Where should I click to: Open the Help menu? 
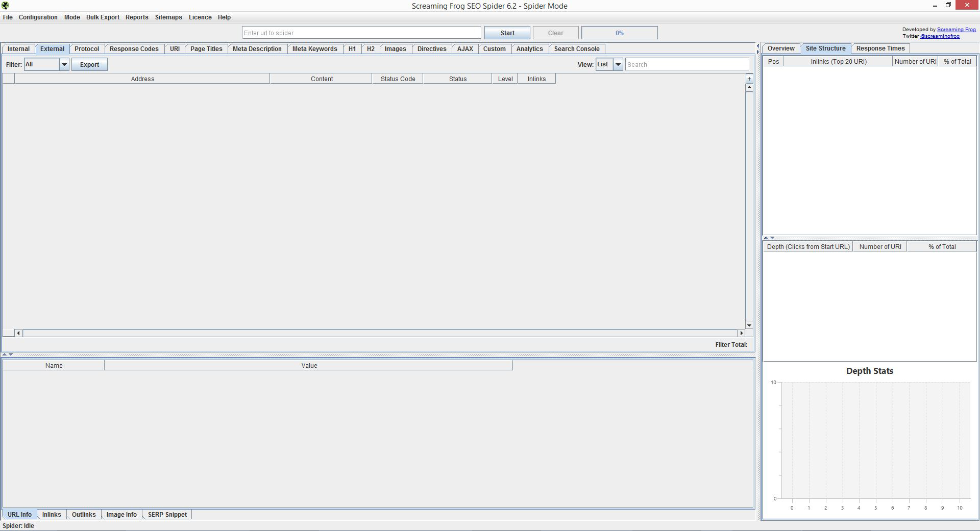point(224,17)
